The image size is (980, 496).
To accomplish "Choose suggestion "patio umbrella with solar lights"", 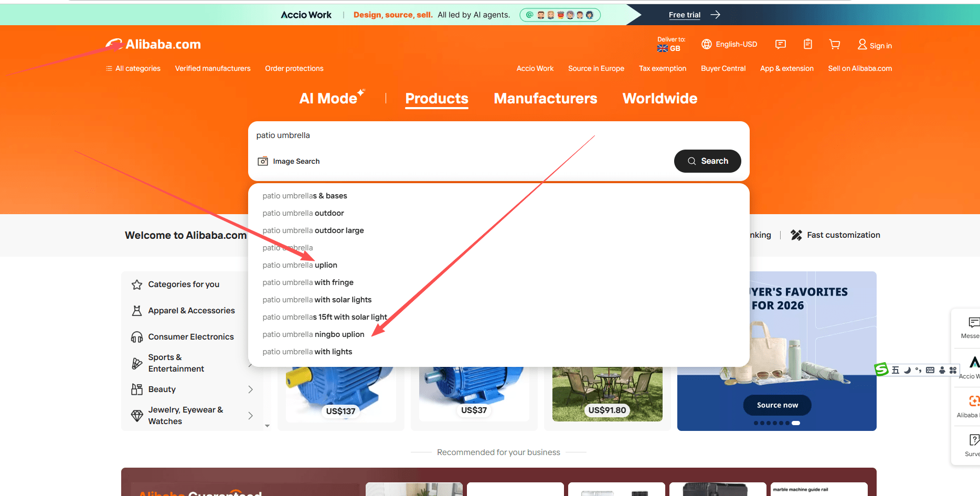I will tap(498, 300).
